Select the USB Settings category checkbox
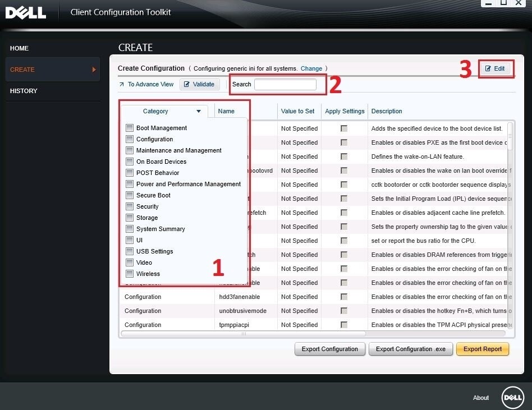 click(x=129, y=251)
